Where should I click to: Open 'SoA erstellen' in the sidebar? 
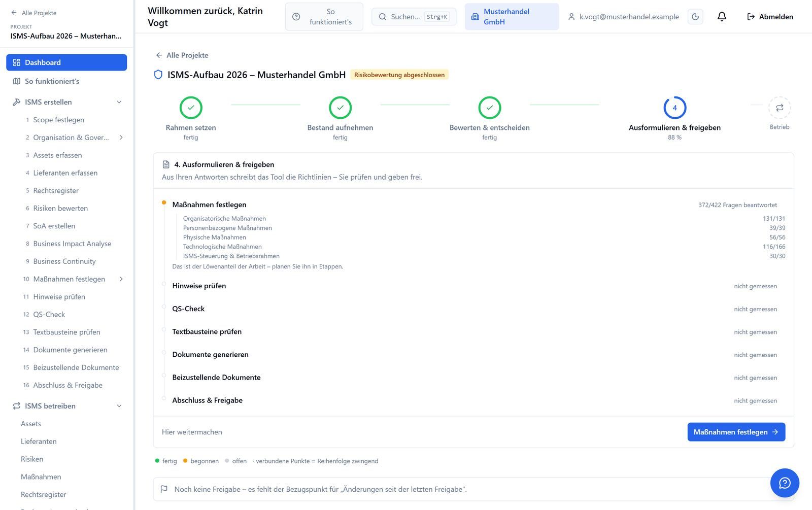point(73,226)
